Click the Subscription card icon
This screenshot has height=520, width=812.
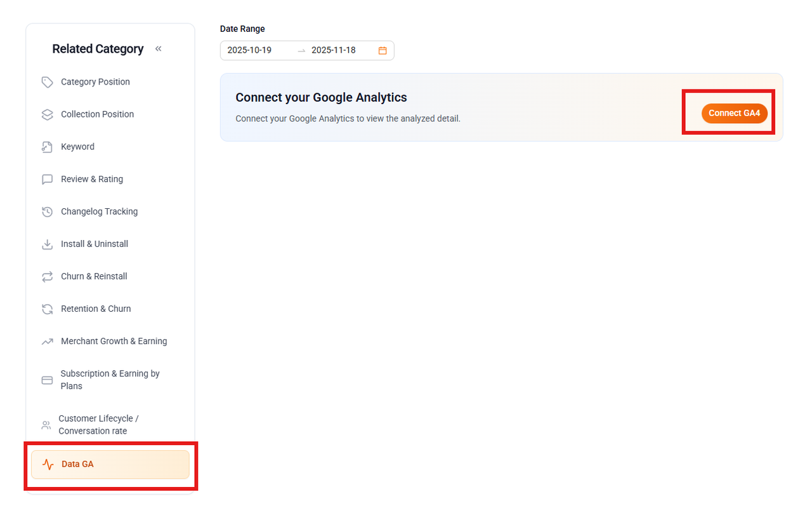(x=47, y=380)
